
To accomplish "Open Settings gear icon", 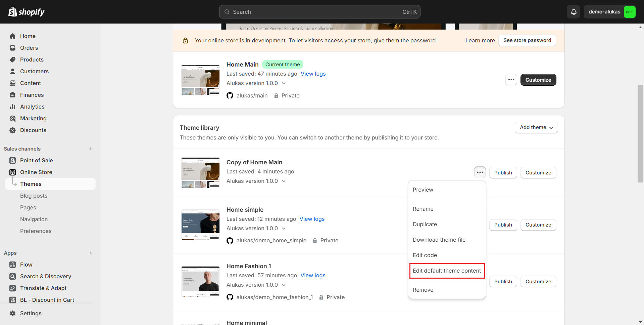I will pyautogui.click(x=13, y=313).
